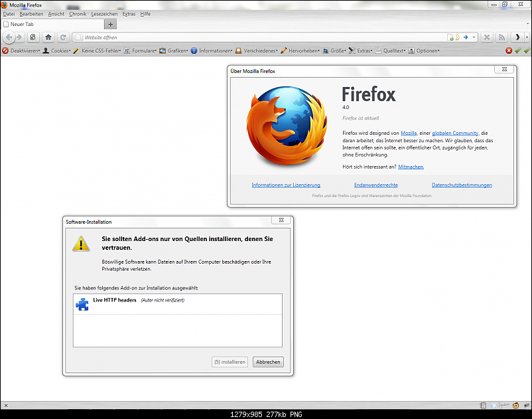This screenshot has height=419, width=532.
Task: Click the Mitmachen link
Action: (411, 167)
